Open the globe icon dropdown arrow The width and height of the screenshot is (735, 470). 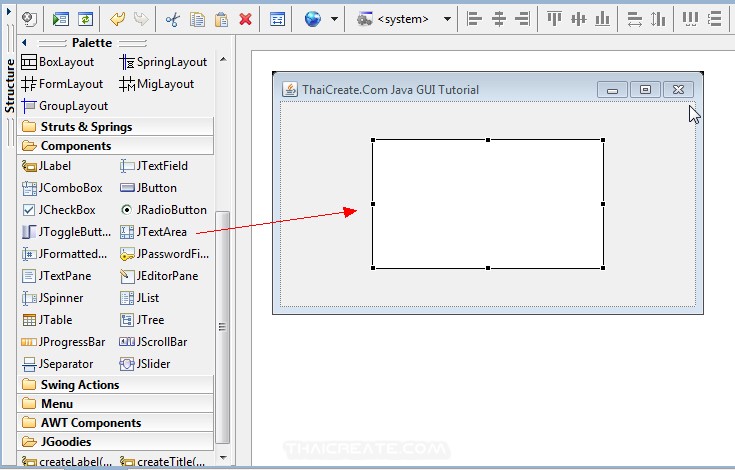pos(334,19)
